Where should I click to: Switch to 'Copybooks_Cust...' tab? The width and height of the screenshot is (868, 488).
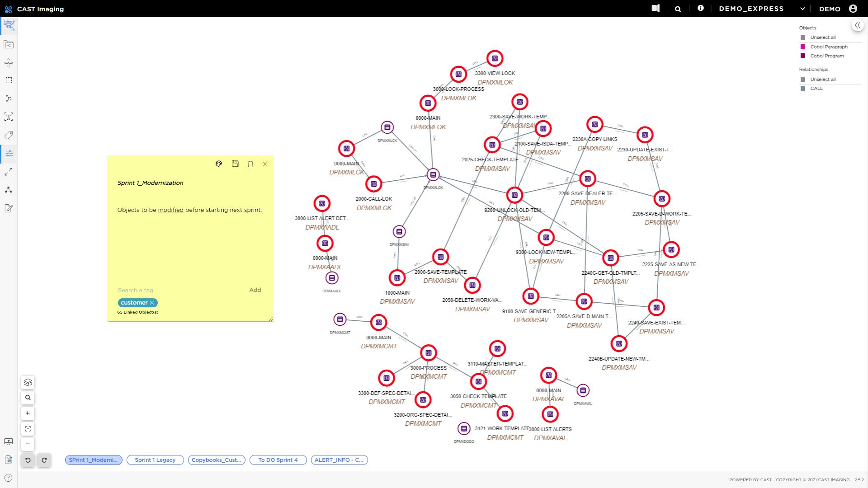tap(216, 460)
